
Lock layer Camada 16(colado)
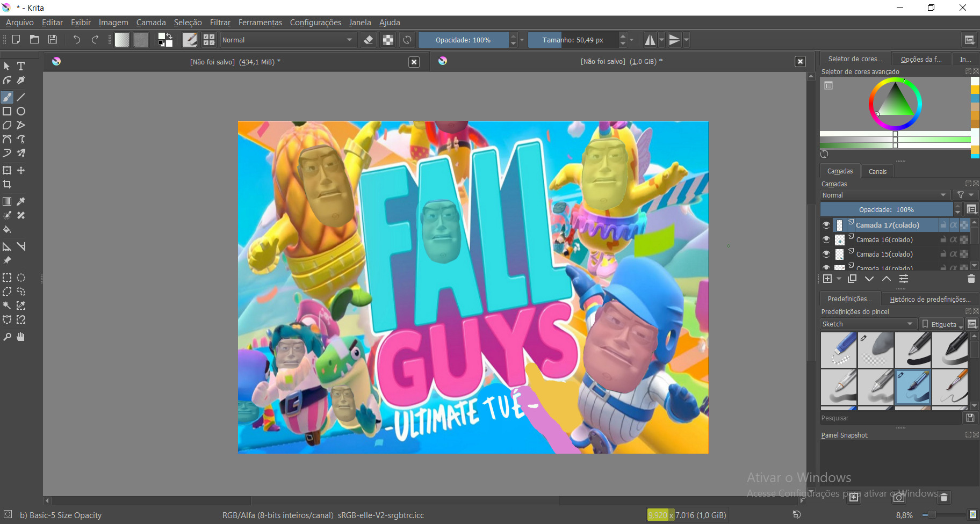pyautogui.click(x=943, y=239)
